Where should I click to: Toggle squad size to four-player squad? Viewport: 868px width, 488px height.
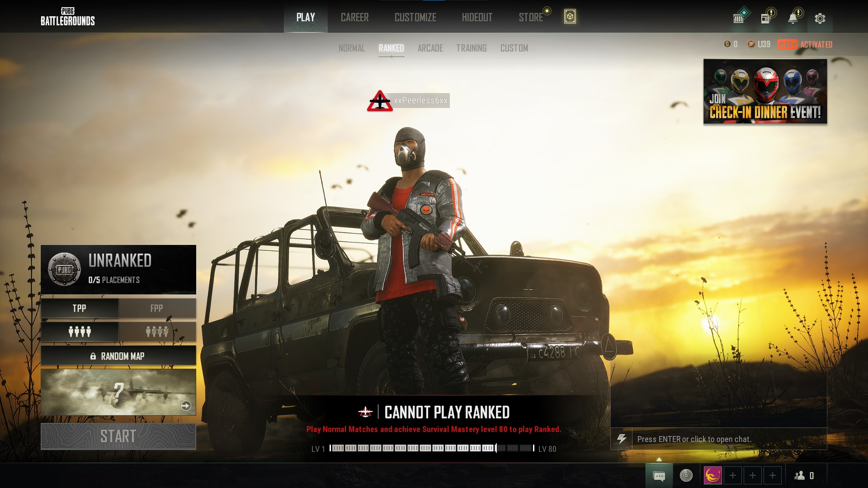tap(79, 331)
